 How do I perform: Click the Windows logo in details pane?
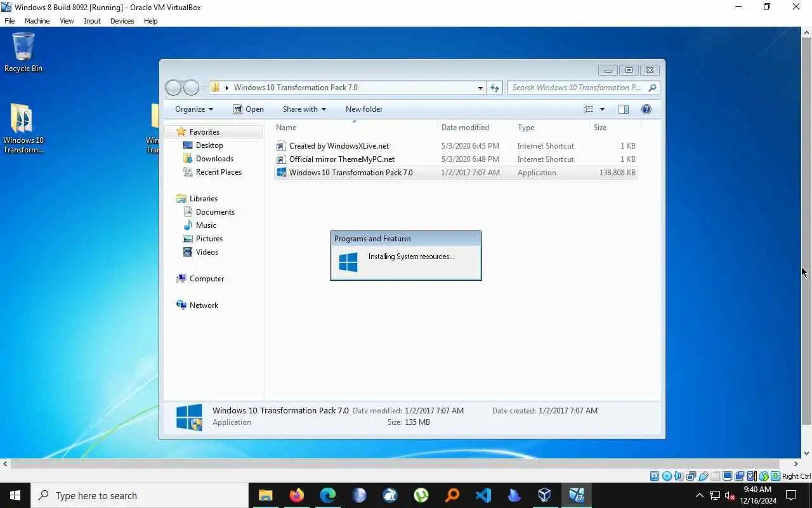click(x=189, y=417)
